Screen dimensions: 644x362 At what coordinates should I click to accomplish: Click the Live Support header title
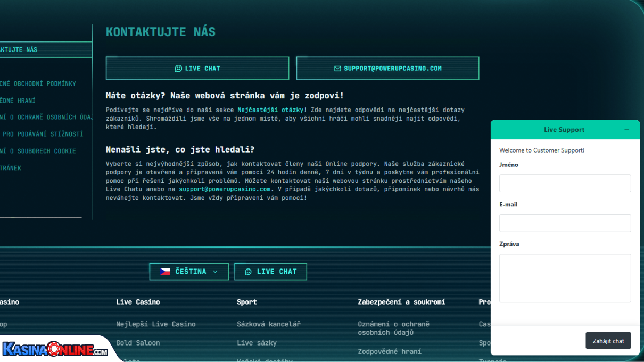point(564,130)
